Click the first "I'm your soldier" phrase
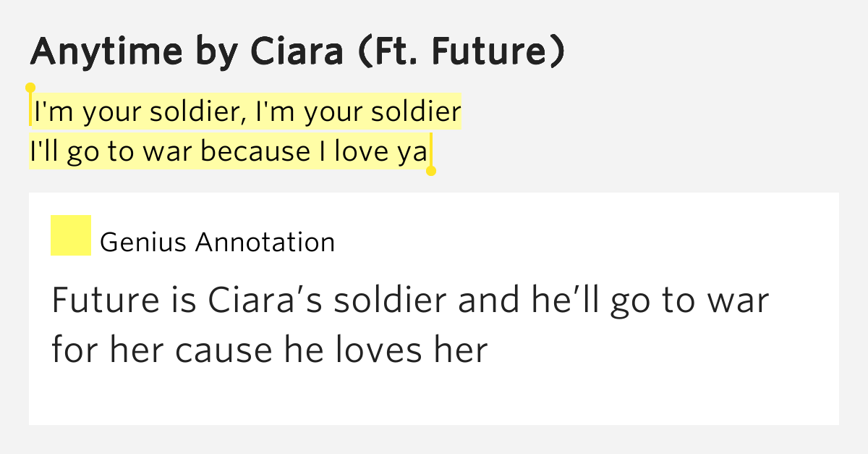Image resolution: width=868 pixels, height=454 pixels. tap(137, 112)
